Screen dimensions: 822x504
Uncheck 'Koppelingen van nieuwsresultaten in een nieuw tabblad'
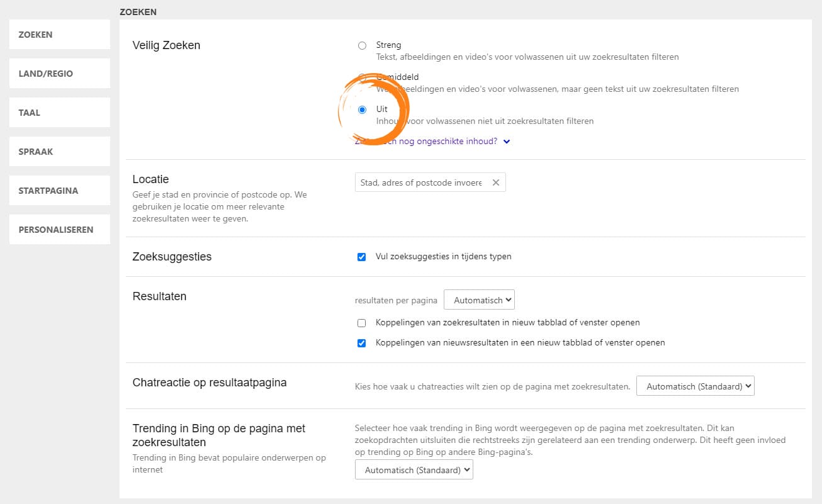361,342
